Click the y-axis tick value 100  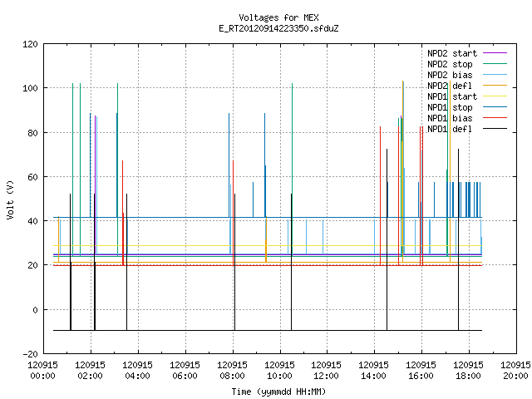pos(30,88)
